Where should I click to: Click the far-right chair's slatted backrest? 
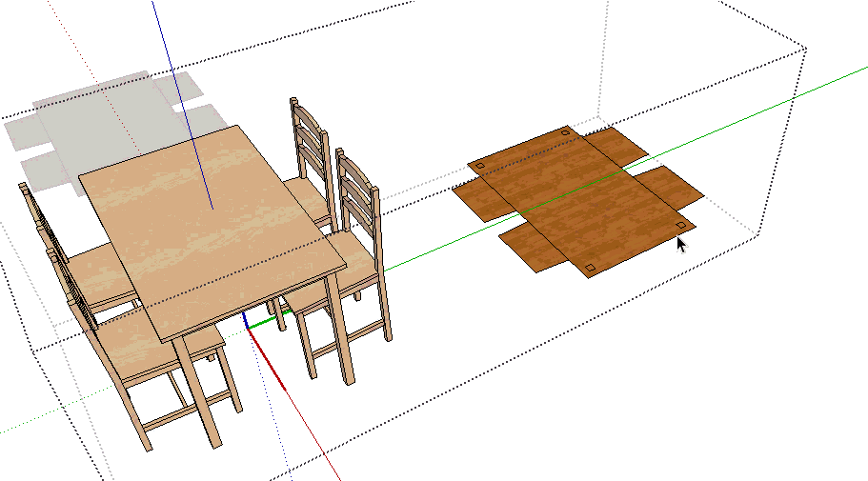coord(310,141)
